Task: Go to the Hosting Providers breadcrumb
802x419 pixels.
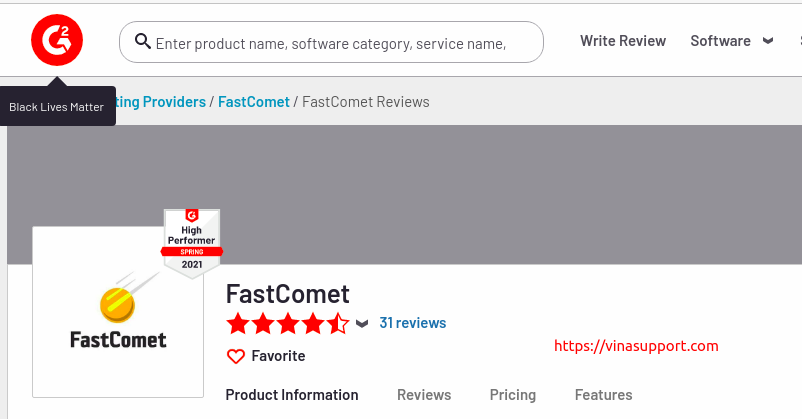Action: [x=161, y=102]
